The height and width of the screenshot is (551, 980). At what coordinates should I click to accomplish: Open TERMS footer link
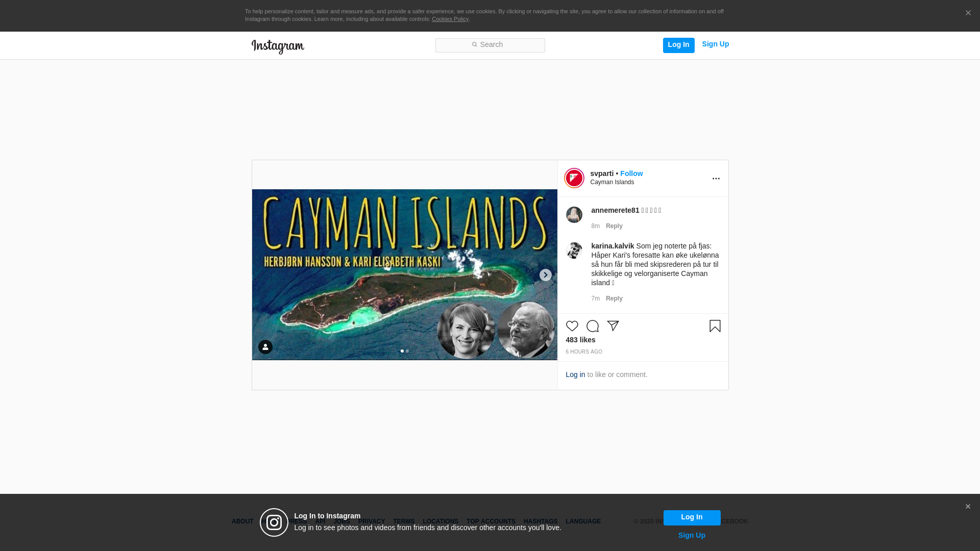[x=404, y=521]
